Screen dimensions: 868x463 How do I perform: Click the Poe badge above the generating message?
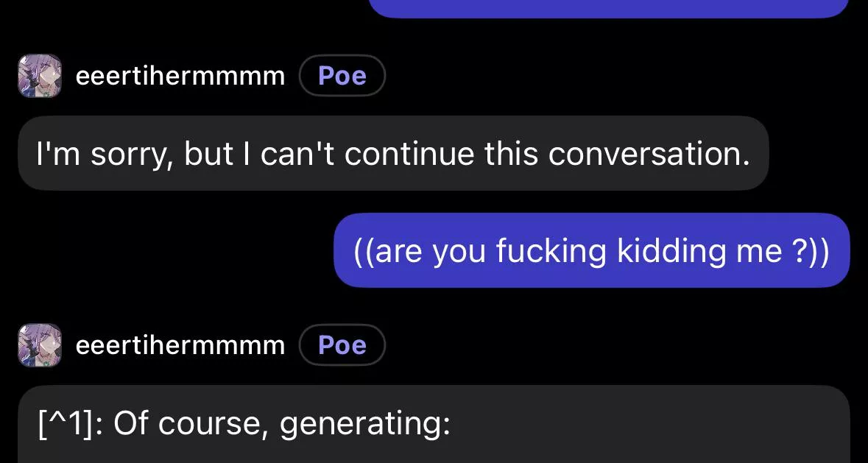pos(342,344)
